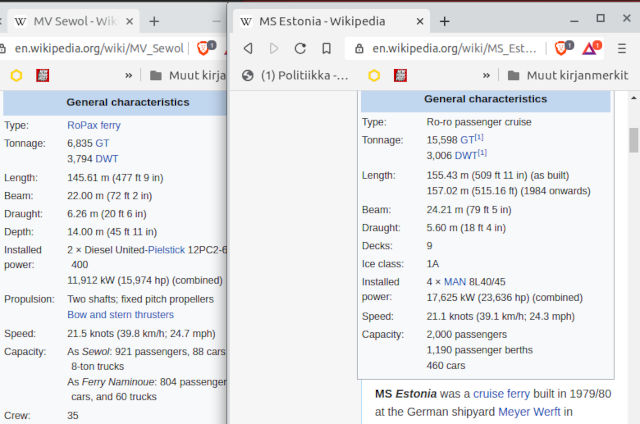Open Muut kirja folder in MV Sewol window
Screen dimensions: 640x424
tap(188, 75)
